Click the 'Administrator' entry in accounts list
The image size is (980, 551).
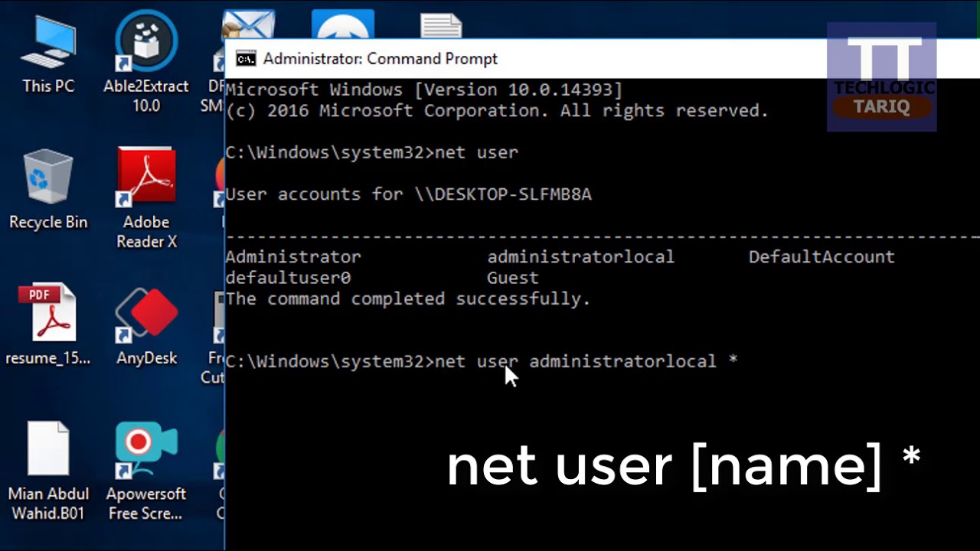coord(293,257)
